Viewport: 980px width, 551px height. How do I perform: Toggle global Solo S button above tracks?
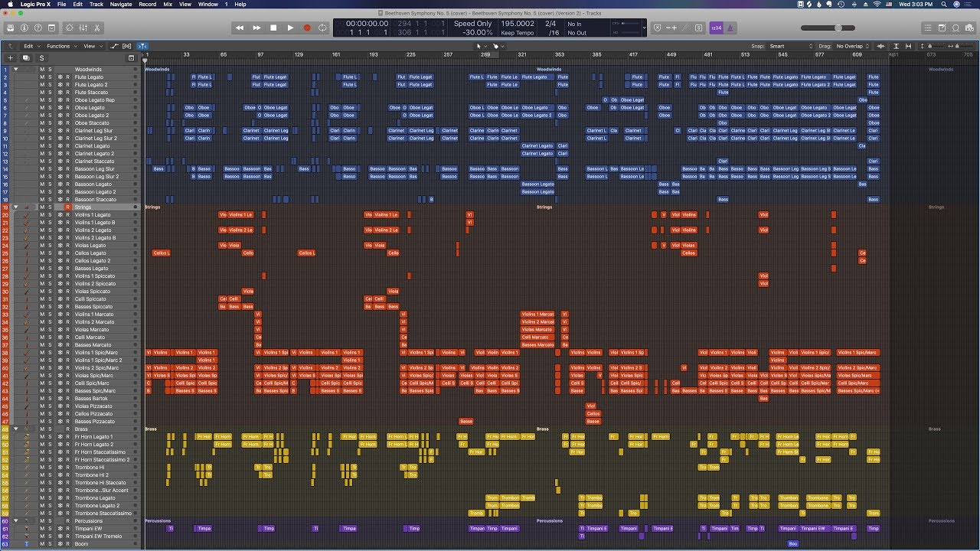tap(41, 57)
